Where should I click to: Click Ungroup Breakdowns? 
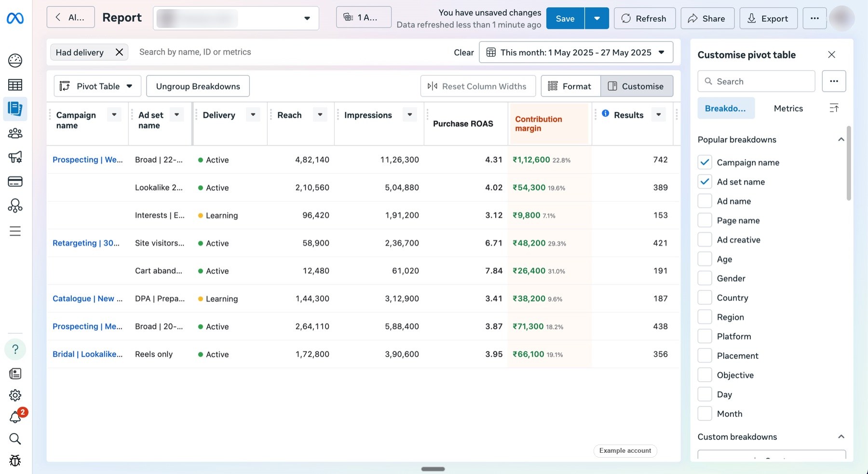point(198,86)
